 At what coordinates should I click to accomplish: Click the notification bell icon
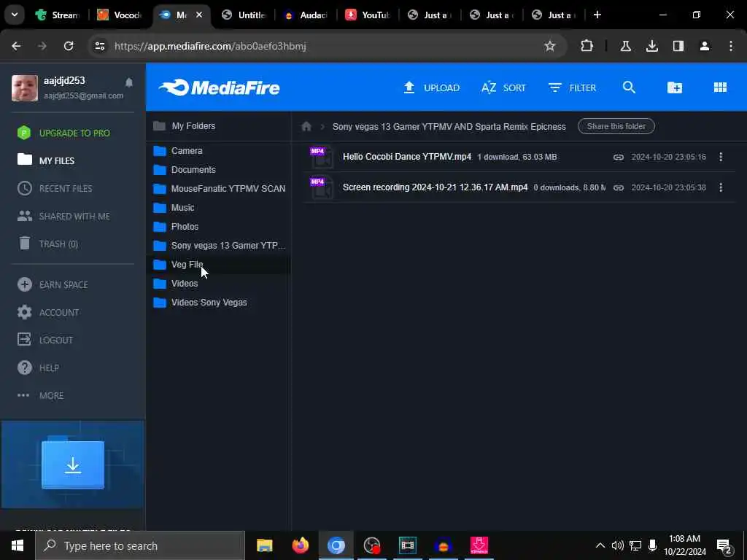tap(129, 83)
